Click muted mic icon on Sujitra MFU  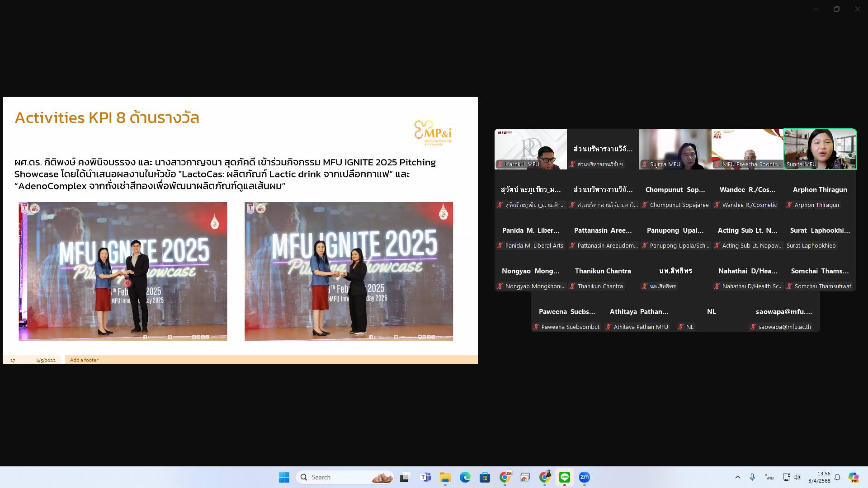click(x=645, y=164)
